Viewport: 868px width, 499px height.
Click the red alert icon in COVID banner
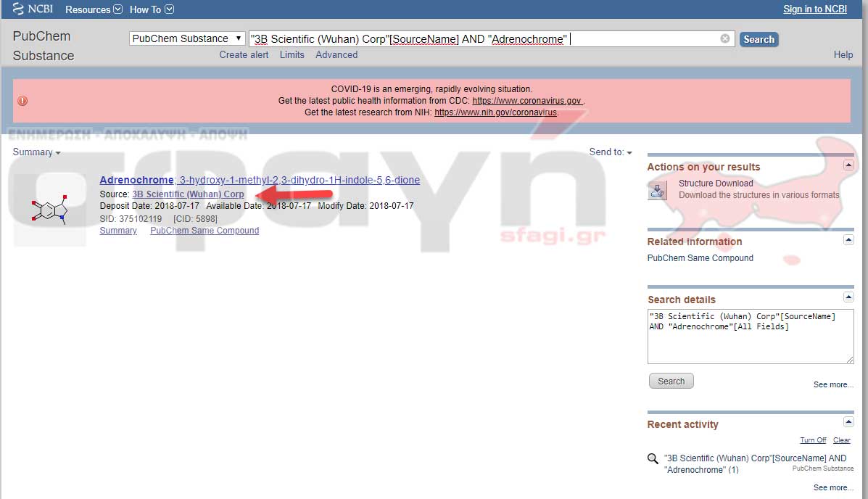point(22,101)
